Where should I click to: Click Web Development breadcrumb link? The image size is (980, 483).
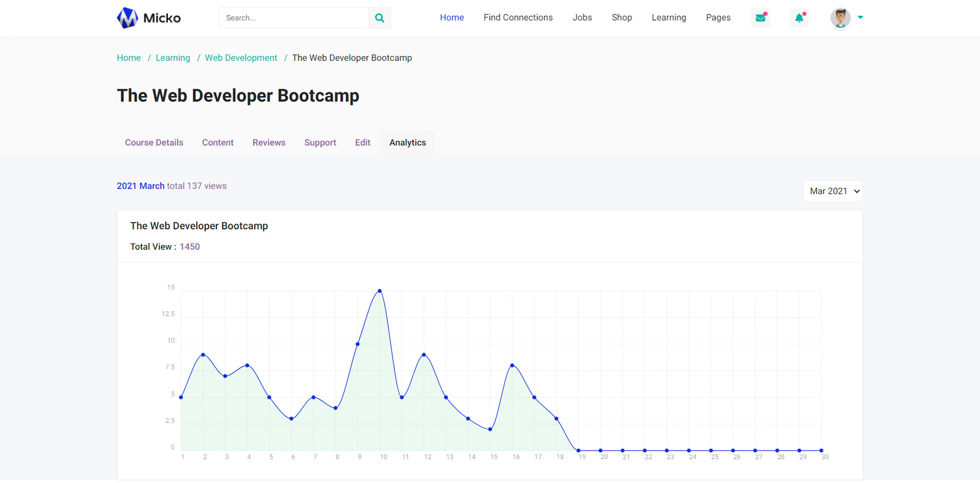click(x=241, y=58)
